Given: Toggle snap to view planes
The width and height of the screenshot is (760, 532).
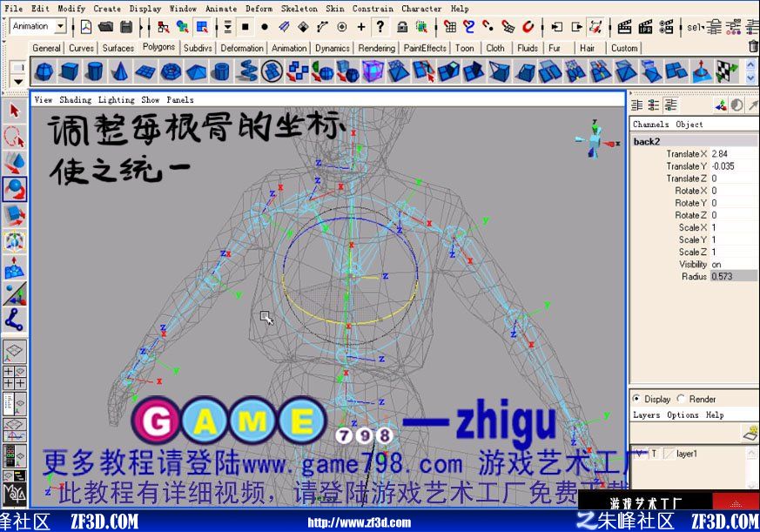Looking at the screenshot, I should point(508,27).
